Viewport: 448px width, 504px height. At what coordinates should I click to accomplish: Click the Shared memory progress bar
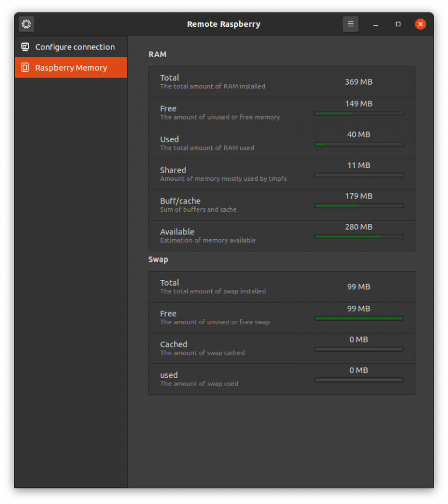tap(359, 175)
